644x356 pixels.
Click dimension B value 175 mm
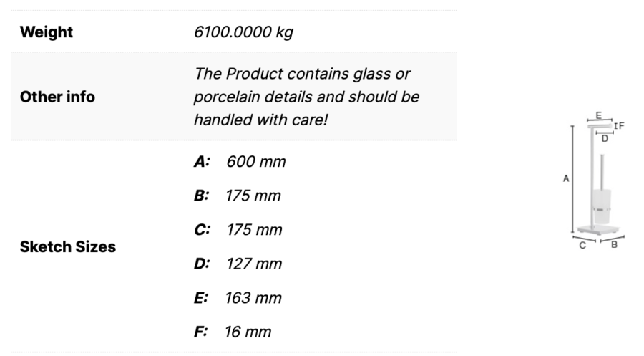[253, 196]
